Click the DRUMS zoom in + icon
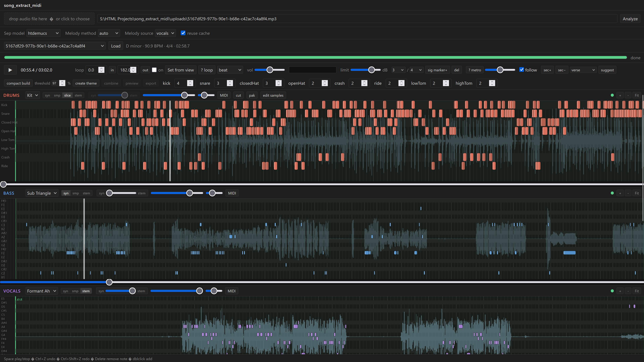 (620, 95)
